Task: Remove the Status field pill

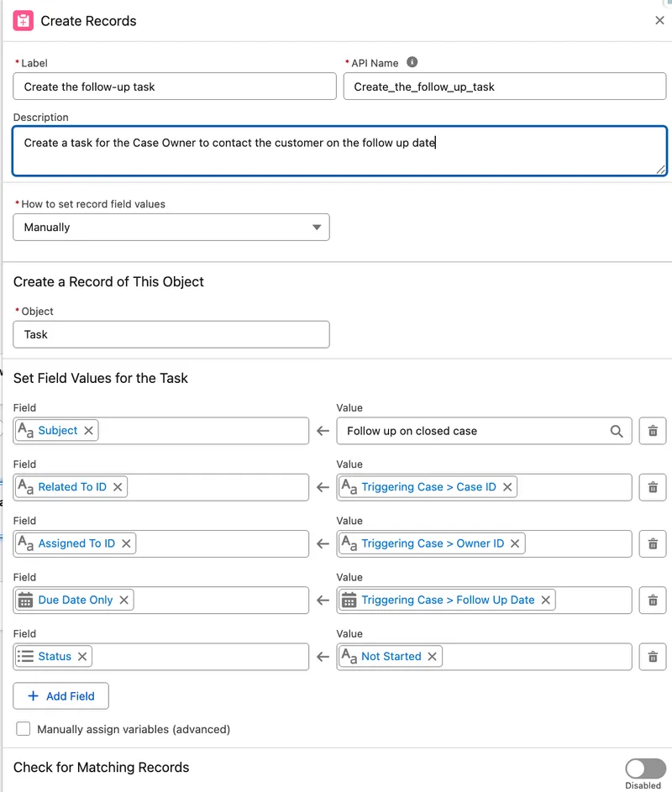Action: point(82,657)
